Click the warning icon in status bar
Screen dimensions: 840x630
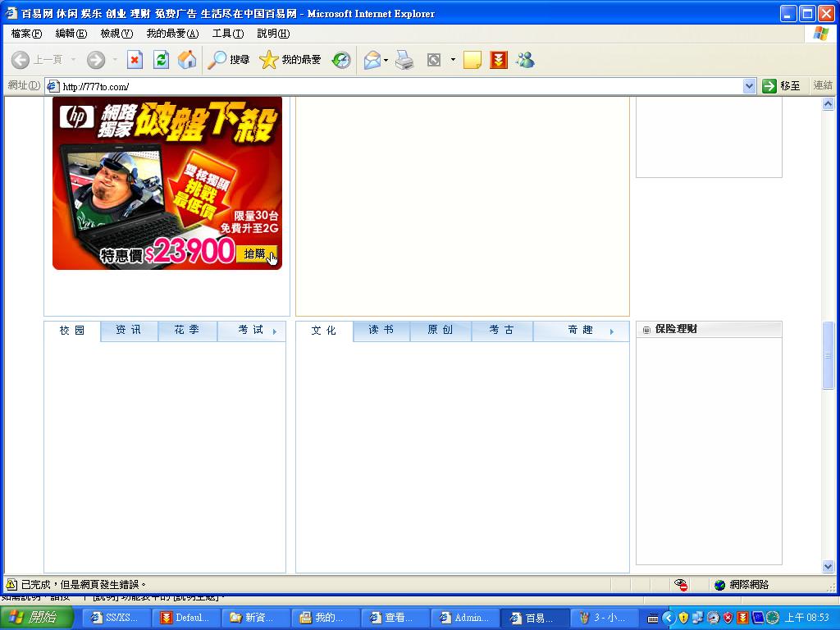pos(11,584)
